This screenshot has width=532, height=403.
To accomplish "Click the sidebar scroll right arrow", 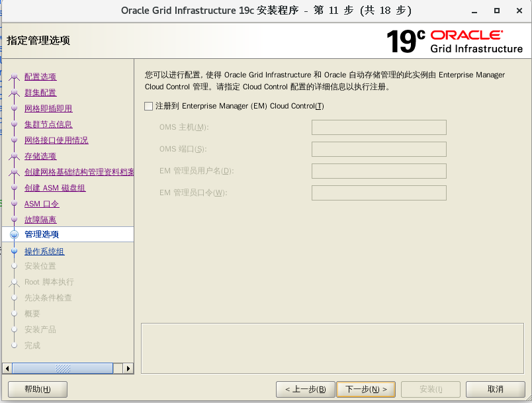I will [128, 369].
